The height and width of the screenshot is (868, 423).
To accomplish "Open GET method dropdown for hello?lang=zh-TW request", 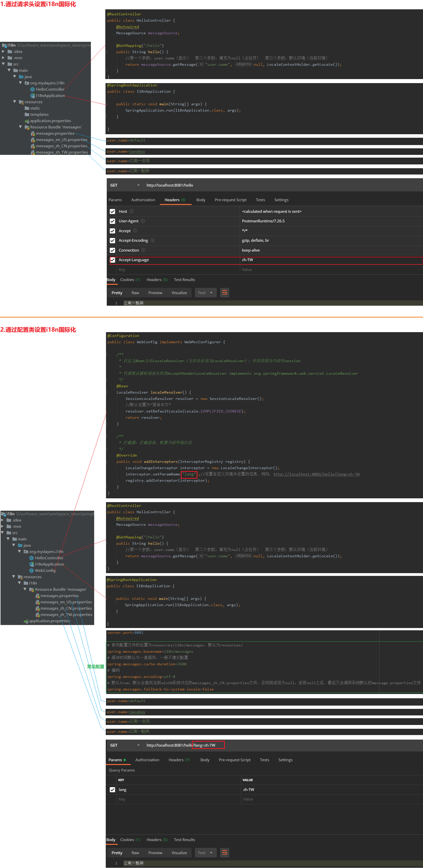I will [138, 745].
